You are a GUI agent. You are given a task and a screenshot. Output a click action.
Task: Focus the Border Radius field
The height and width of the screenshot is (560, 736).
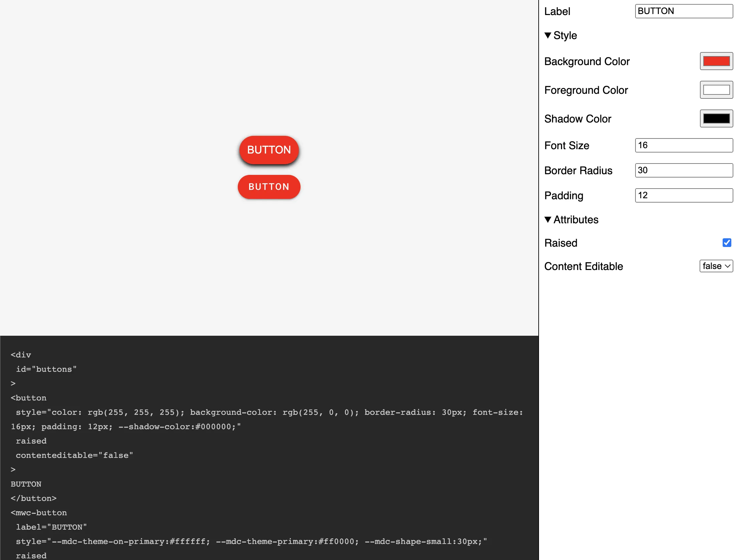[x=683, y=170]
